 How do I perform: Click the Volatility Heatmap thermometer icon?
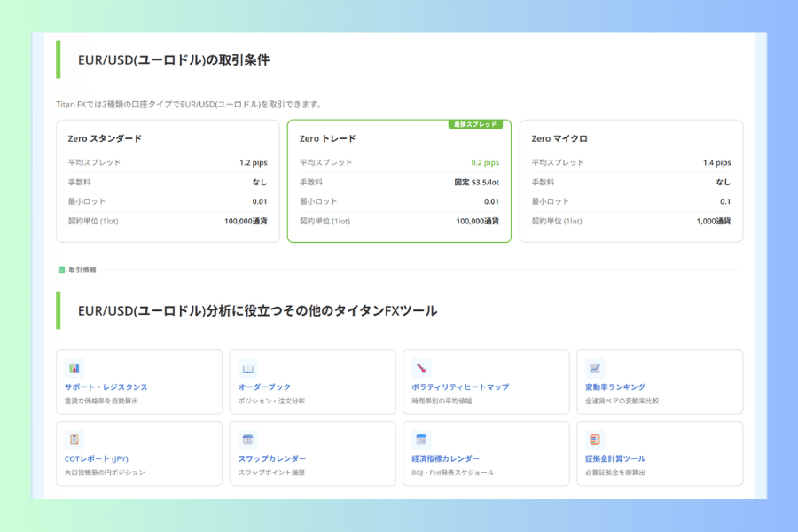pyautogui.click(x=421, y=368)
